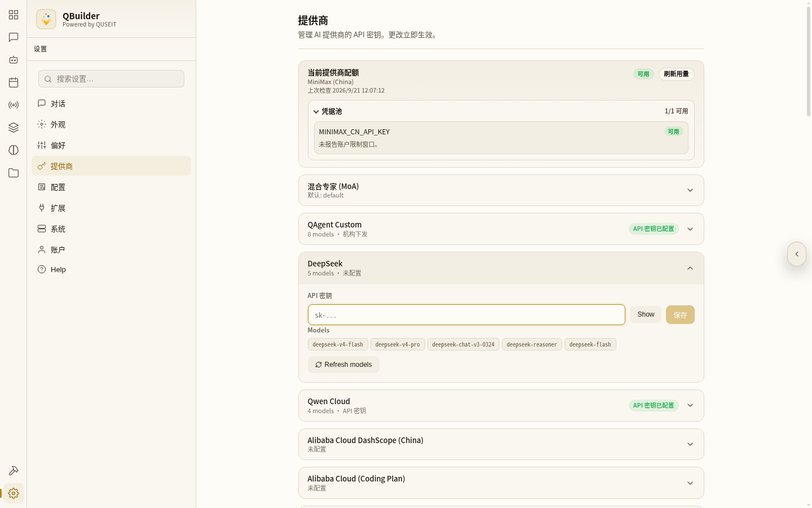Collapse the 凭据池 section chevron
Viewport: 812px width, 508px height.
click(x=316, y=112)
